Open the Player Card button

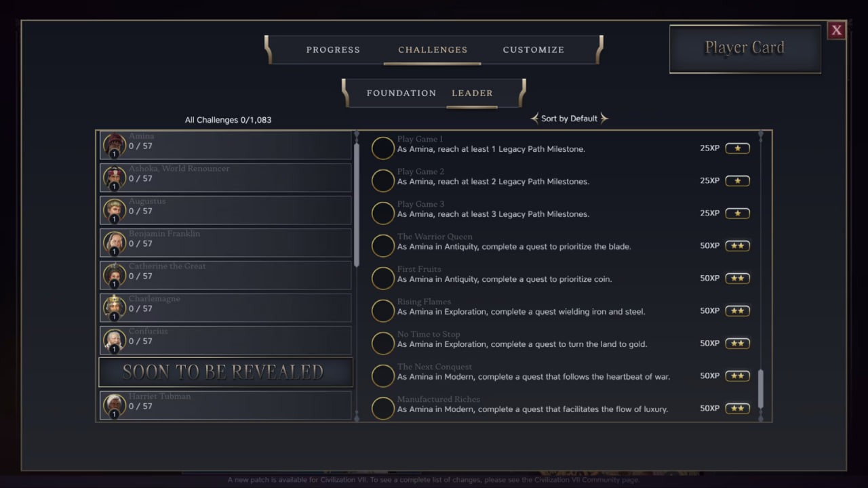click(745, 48)
